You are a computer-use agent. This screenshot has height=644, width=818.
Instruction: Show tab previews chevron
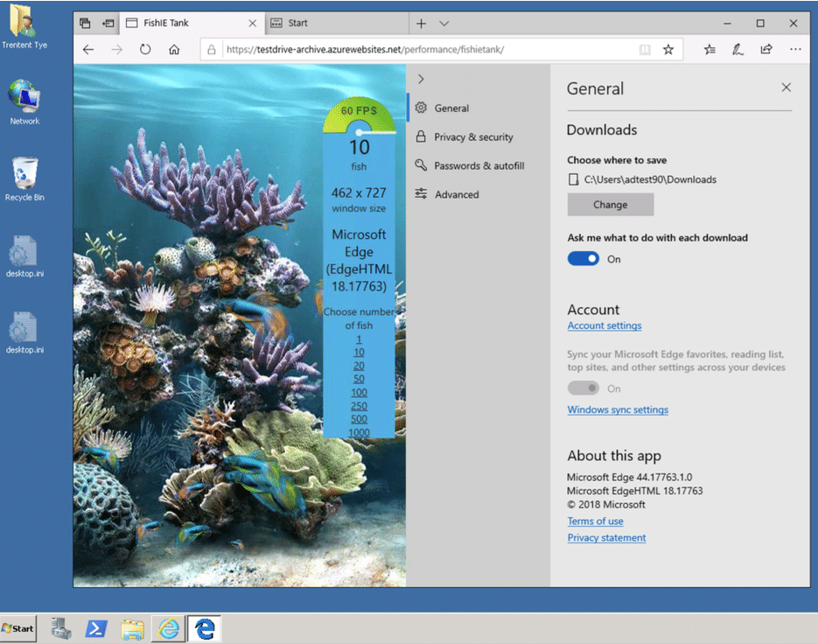[x=444, y=24]
